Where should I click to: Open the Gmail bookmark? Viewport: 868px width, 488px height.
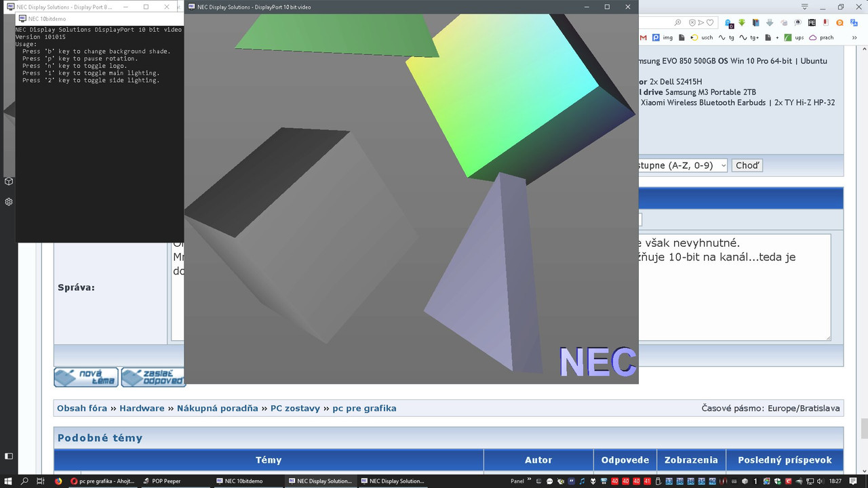[644, 37]
